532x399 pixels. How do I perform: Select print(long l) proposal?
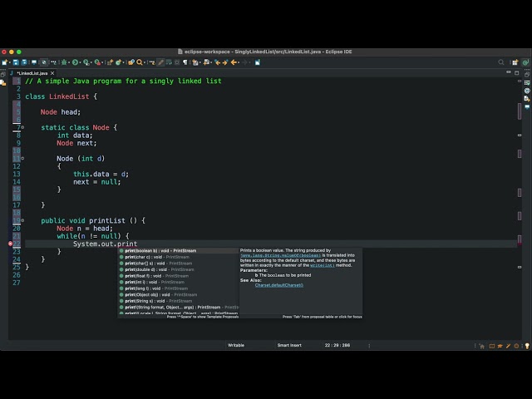click(178, 288)
